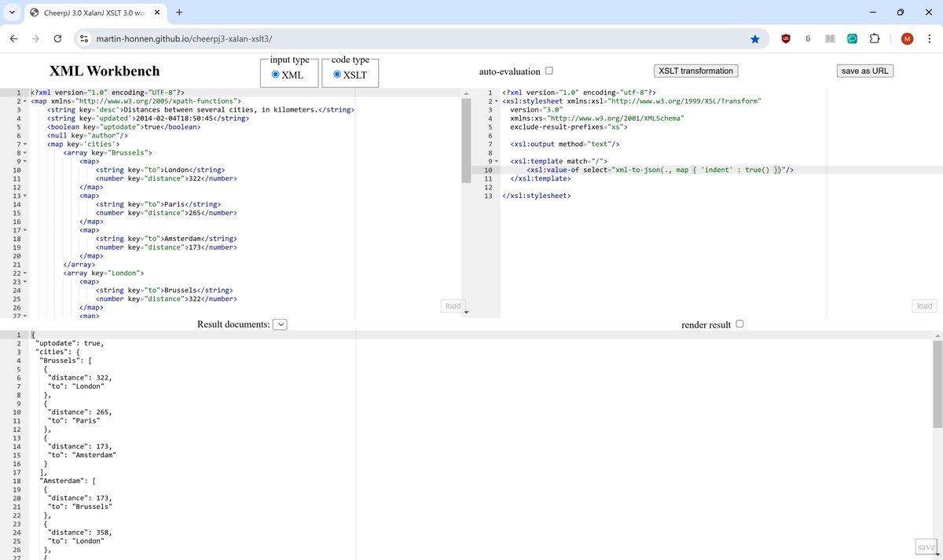Reload the page with refresh icon
943x560 pixels.
[x=58, y=38]
